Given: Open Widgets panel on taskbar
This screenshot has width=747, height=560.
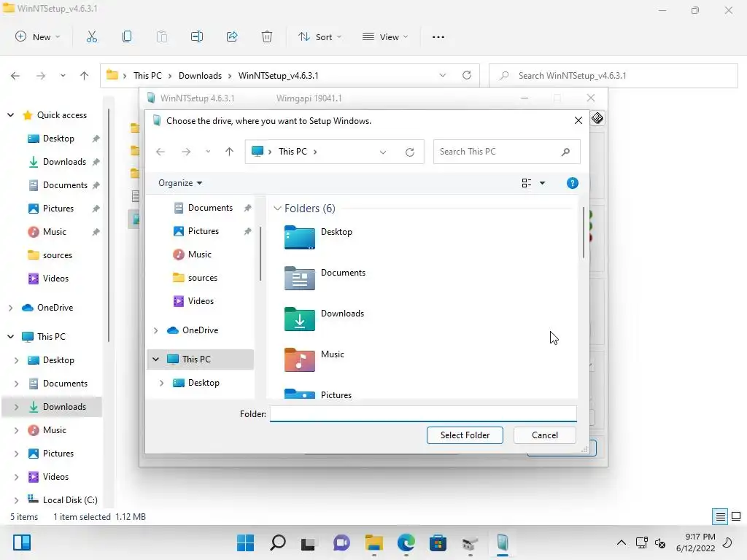Looking at the screenshot, I should (22, 542).
